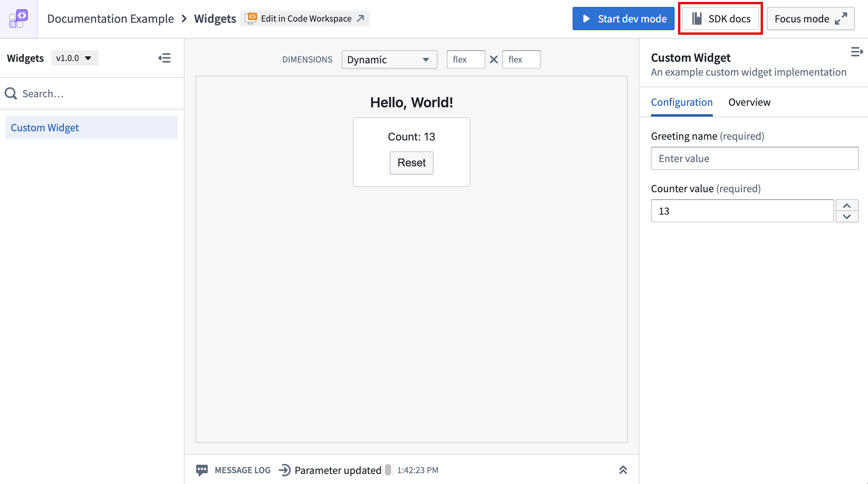Viewport: 868px width, 484px height.
Task: Open Edit in Code Workspace link
Action: (305, 19)
